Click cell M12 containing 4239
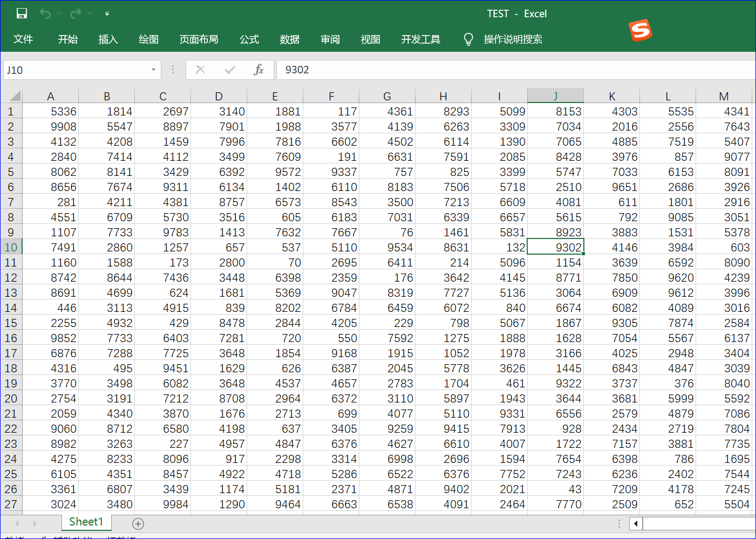 point(724,277)
